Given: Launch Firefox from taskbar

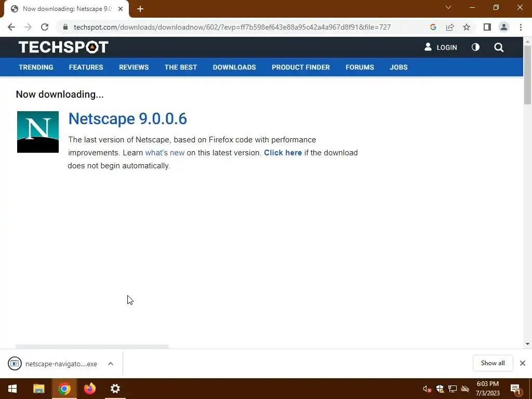Looking at the screenshot, I should point(89,389).
